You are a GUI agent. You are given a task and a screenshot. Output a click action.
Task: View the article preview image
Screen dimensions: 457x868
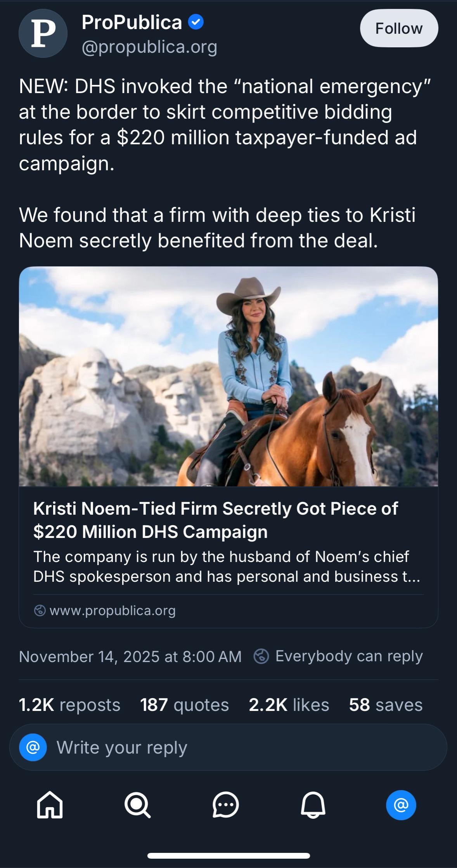(228, 376)
